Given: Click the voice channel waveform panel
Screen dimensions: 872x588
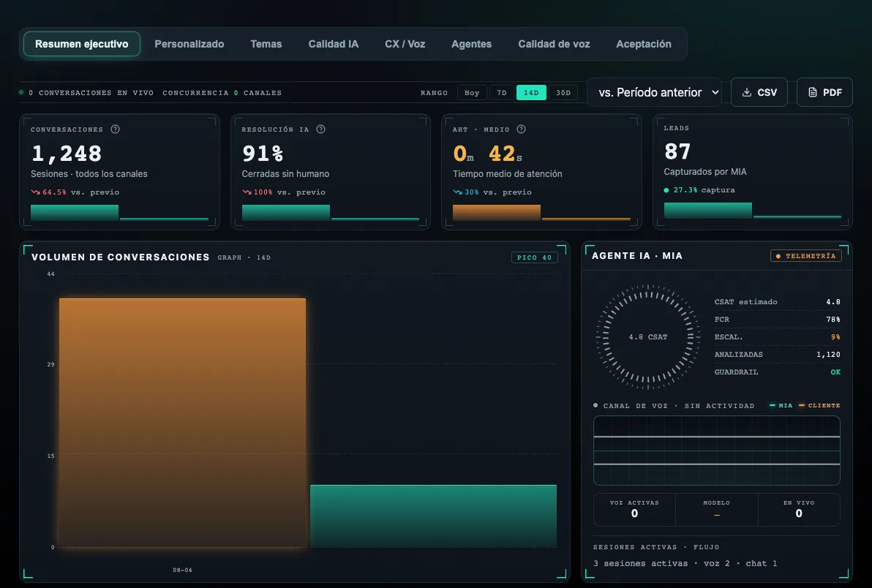Looking at the screenshot, I should pyautogui.click(x=717, y=451).
